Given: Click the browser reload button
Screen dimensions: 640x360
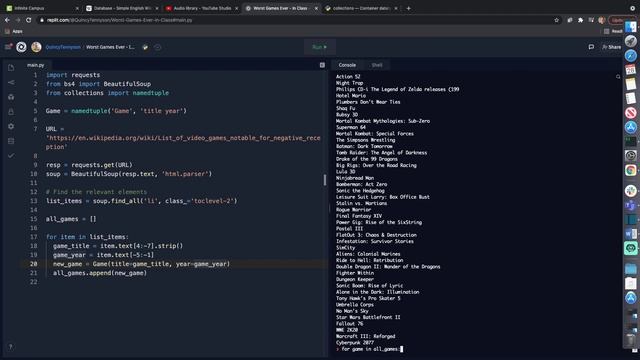Looking at the screenshot, I should click(28, 20).
